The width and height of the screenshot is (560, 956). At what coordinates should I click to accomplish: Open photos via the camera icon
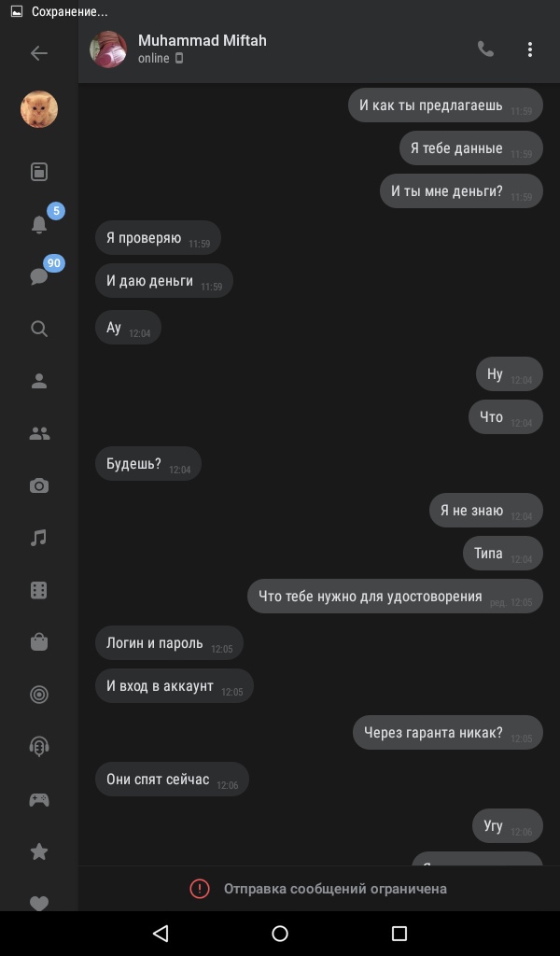39,485
